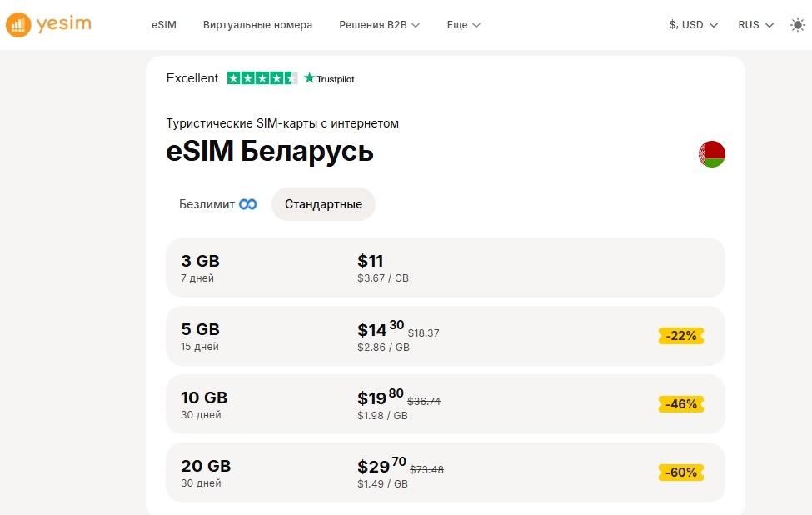Click the -46% discount badge
The height and width of the screenshot is (515, 812).
[x=681, y=404]
